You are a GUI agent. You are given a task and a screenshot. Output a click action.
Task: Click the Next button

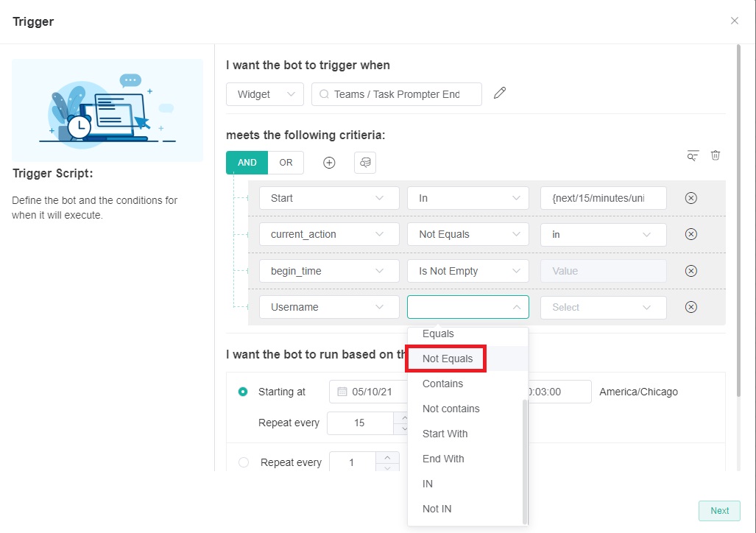click(x=719, y=511)
